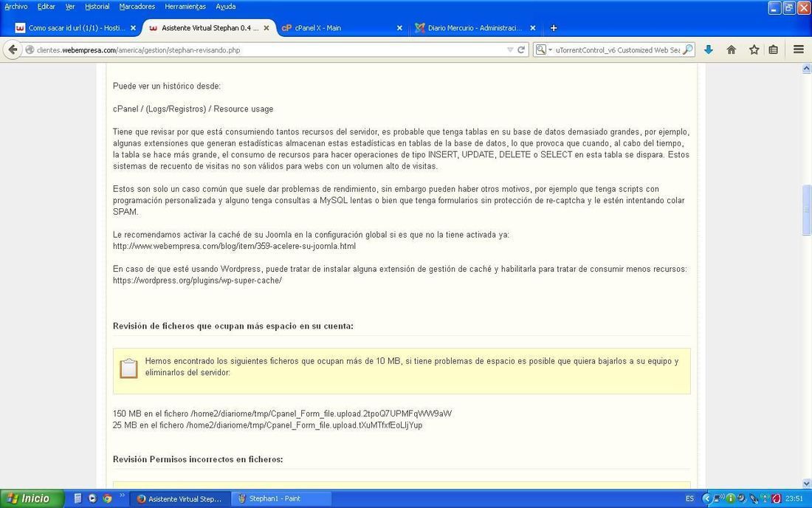Click the show desktop quick launch icon
The height and width of the screenshot is (508, 812).
click(x=78, y=498)
